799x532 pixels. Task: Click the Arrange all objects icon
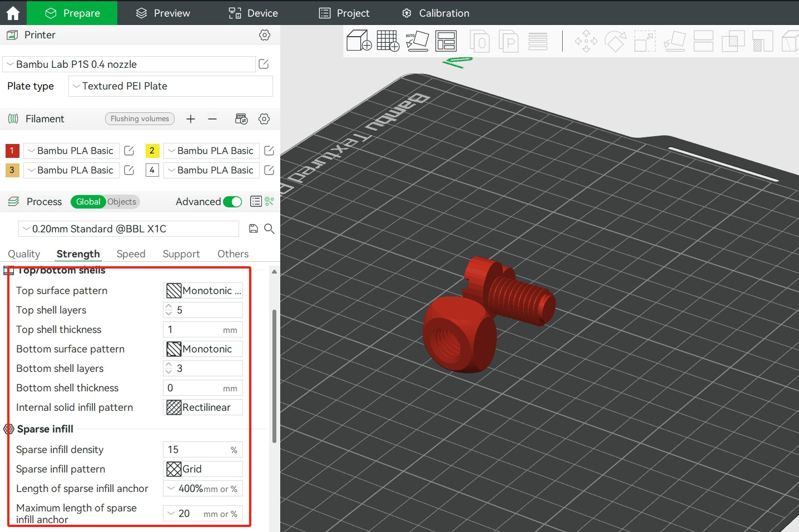pyautogui.click(x=446, y=41)
